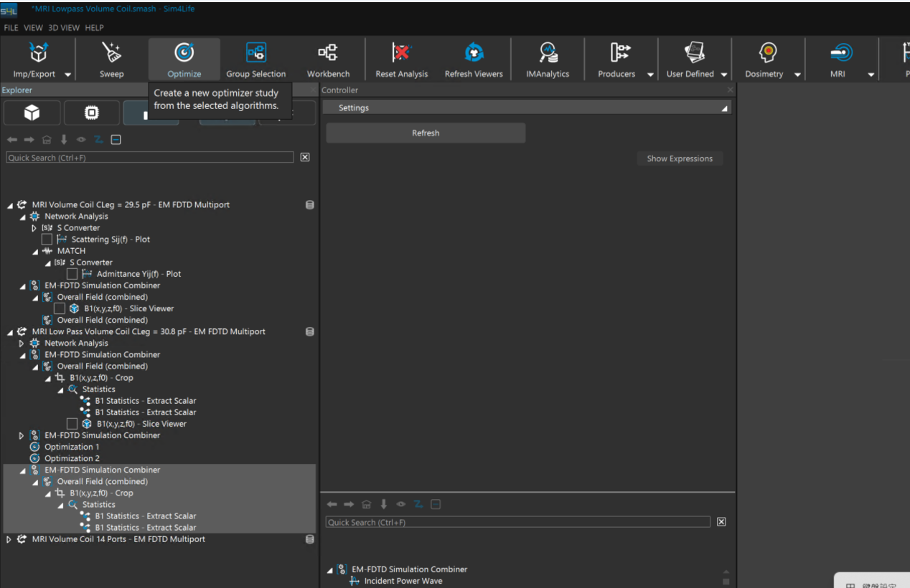910x588 pixels.
Task: Click the Refresh Viewers icon
Action: [x=474, y=53]
